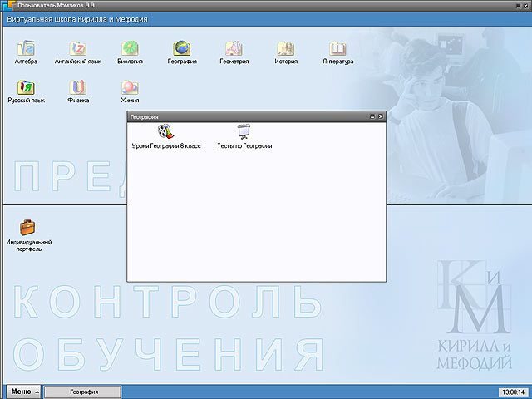Open the Физика subject icon

coord(78,86)
